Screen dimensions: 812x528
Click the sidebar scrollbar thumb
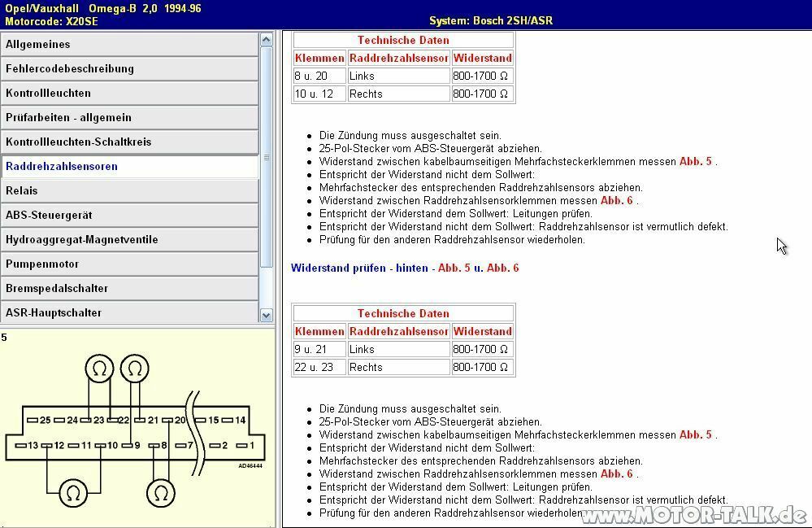point(266,157)
